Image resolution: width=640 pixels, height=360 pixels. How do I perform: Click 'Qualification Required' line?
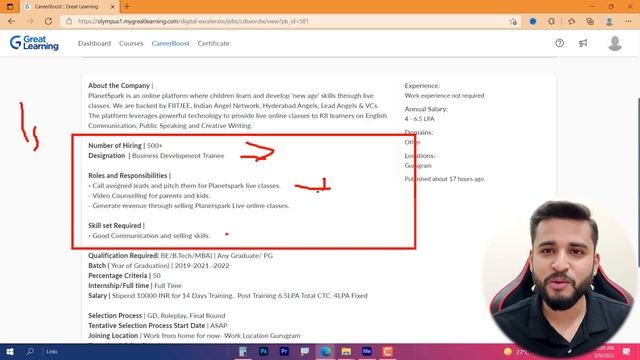click(180, 256)
